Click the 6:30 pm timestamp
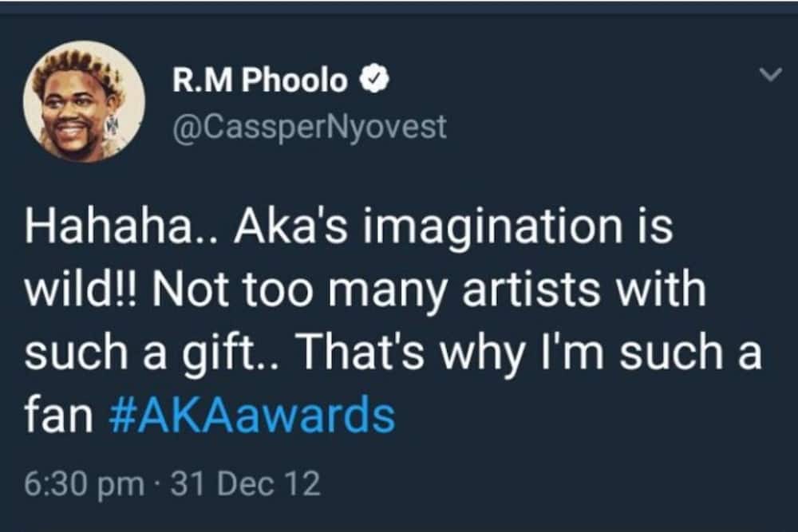Screen dimensions: 798x532 point(85,483)
